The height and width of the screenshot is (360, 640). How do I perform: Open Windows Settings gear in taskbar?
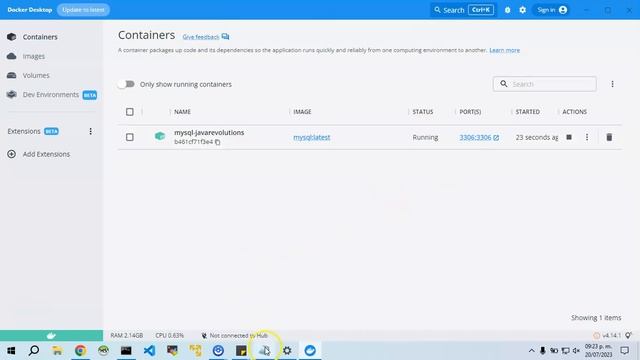coord(287,351)
